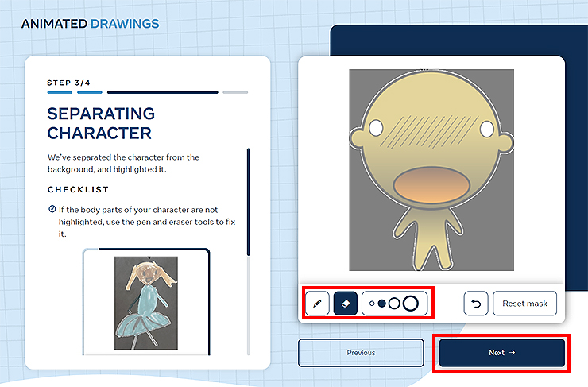This screenshot has height=387, width=588.
Task: Select the pen drawing tool
Action: pyautogui.click(x=317, y=303)
